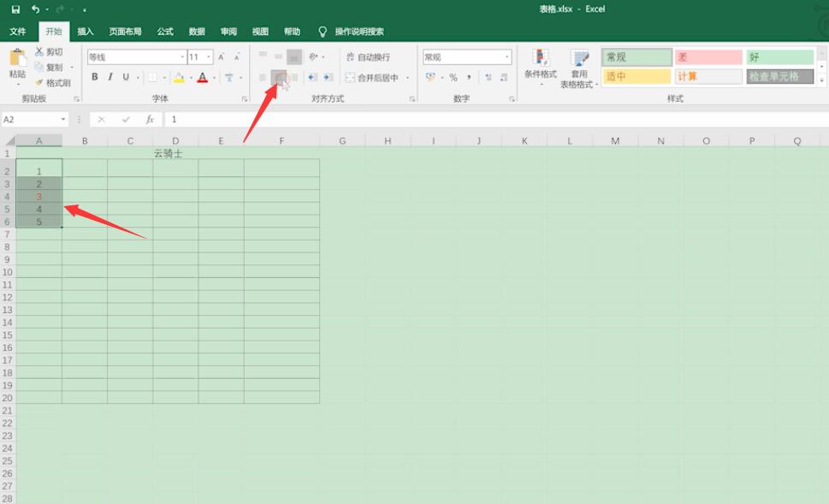Switch to the Formulas (公式) tab
Image resolution: width=829 pixels, height=504 pixels.
165,32
